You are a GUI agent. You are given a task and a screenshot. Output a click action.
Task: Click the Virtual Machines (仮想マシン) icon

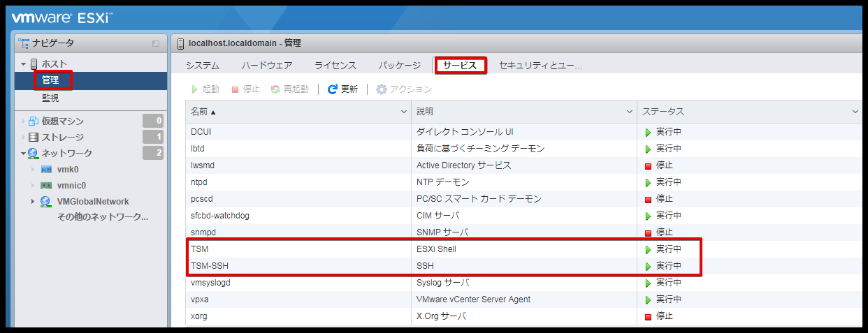point(34,121)
